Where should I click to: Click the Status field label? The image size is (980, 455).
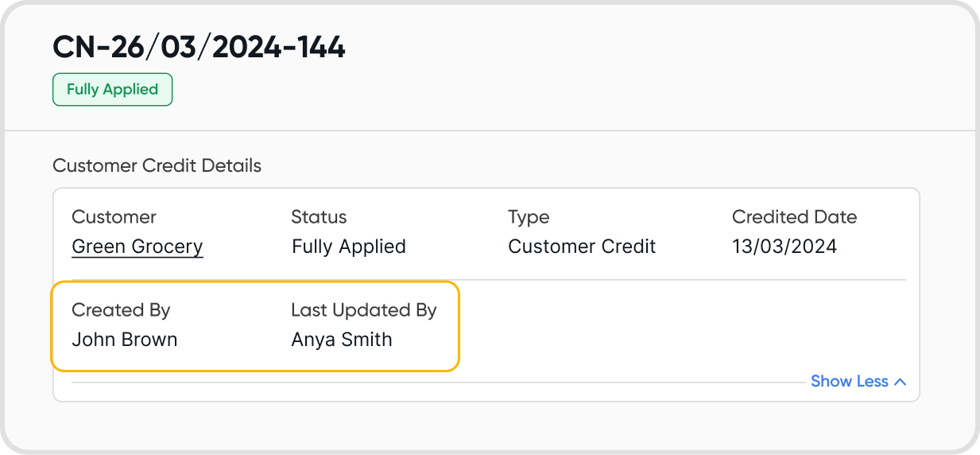coord(319,217)
